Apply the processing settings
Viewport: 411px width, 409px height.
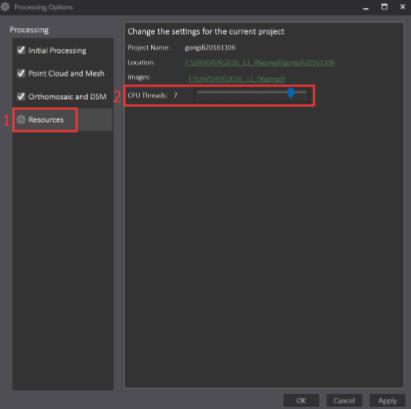(387, 400)
